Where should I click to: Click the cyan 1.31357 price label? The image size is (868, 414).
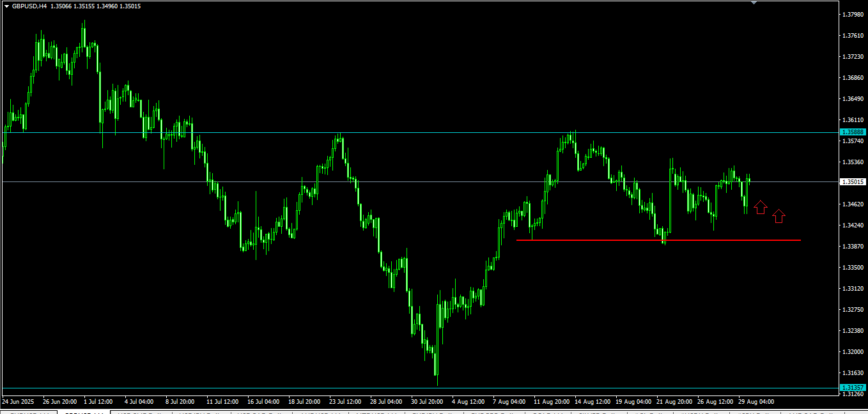point(853,388)
